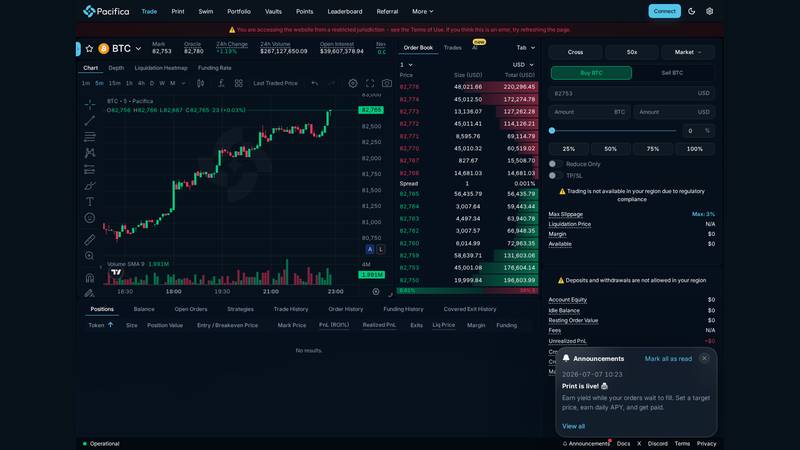Toggle auto scale A button
800x450 pixels.
coord(370,249)
